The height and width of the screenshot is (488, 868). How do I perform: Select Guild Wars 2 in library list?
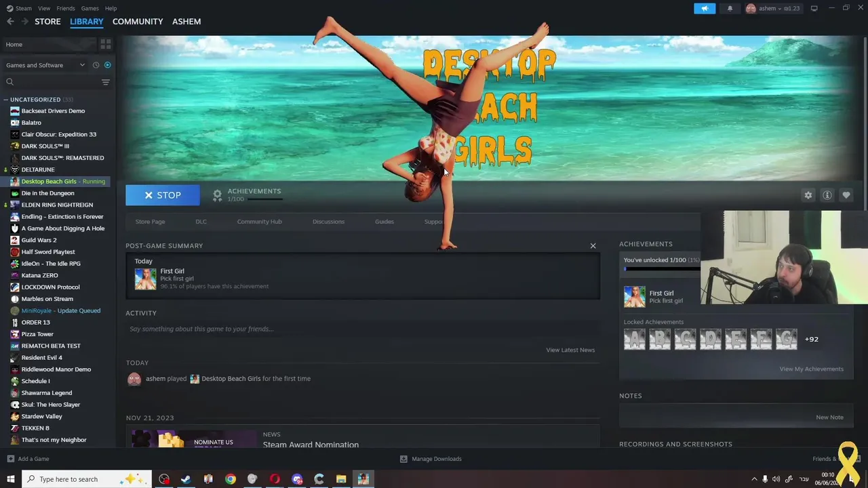[39, 240]
